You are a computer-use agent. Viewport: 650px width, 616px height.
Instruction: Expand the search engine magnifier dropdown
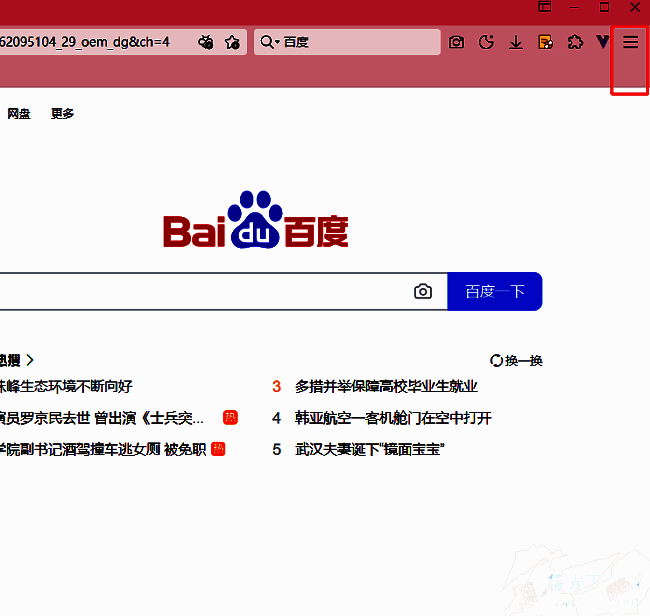point(269,42)
